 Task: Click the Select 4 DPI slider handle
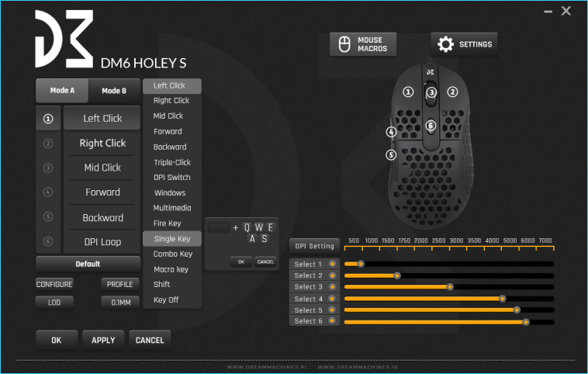click(x=503, y=299)
